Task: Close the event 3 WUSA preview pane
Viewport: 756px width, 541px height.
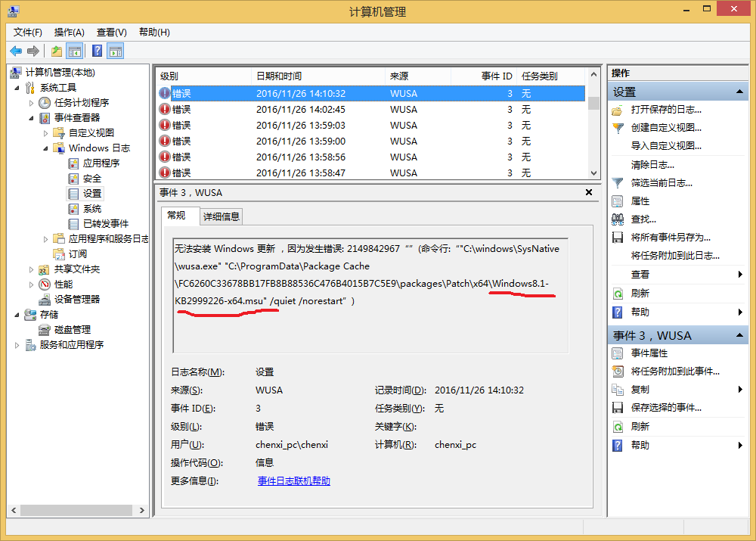Action: 589,192
